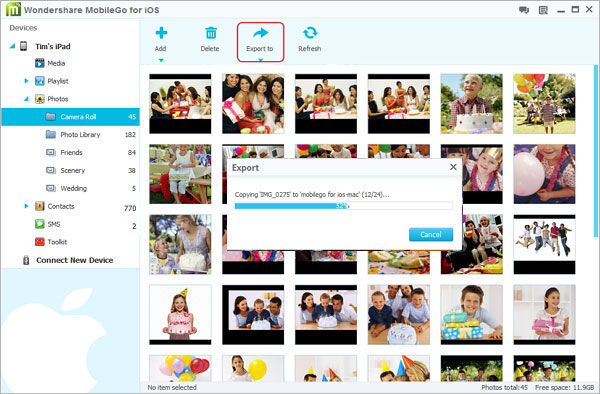Click the Toolkit label
The image size is (600, 394).
[x=57, y=242]
